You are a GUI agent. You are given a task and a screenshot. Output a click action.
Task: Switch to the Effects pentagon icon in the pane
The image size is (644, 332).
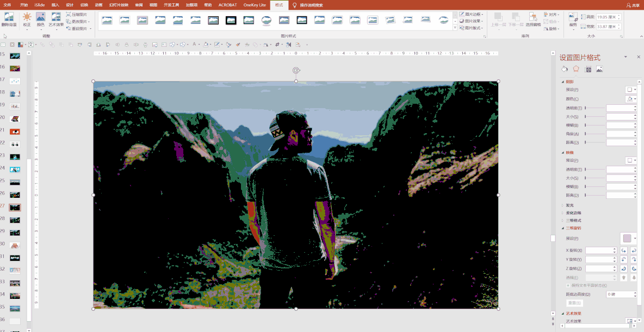[576, 69]
